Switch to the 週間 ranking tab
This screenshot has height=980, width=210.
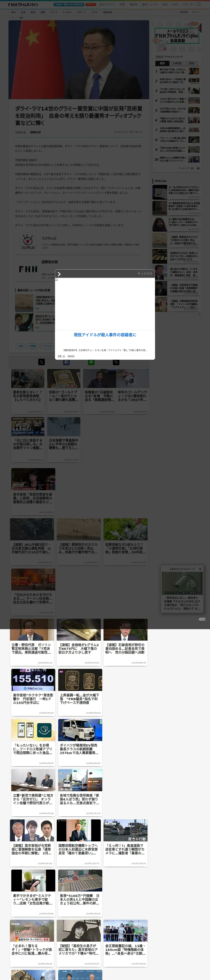[x=192, y=63]
